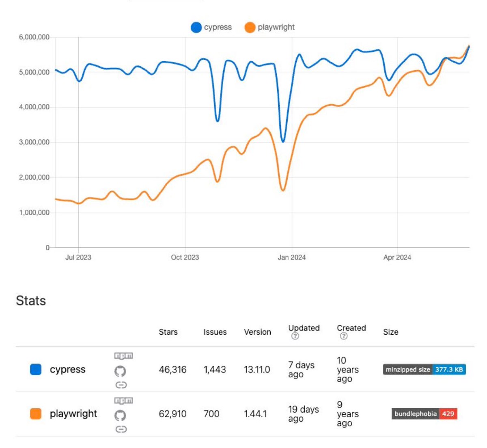The height and width of the screenshot is (448, 487).
Task: Toggle the cypress line via the legend
Action: coord(212,27)
